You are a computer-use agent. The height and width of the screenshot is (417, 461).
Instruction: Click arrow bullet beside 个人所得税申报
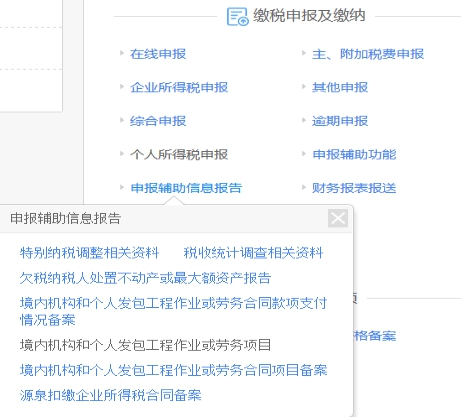122,154
